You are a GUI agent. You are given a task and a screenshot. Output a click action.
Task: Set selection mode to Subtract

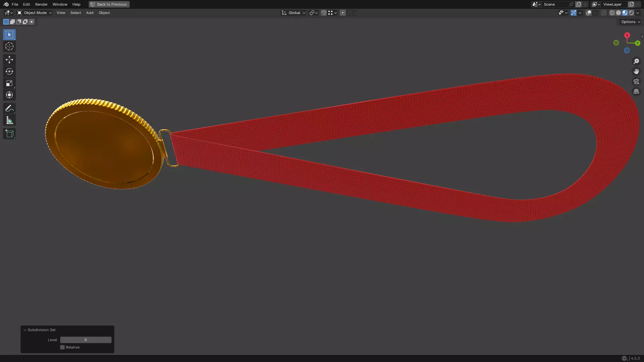click(x=19, y=22)
